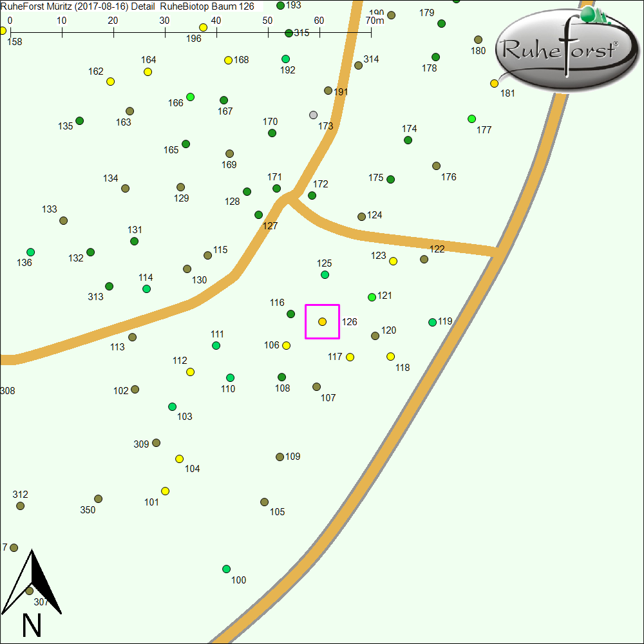644x644 pixels.
Task: Click tree marker 136
Action: tap(30, 252)
